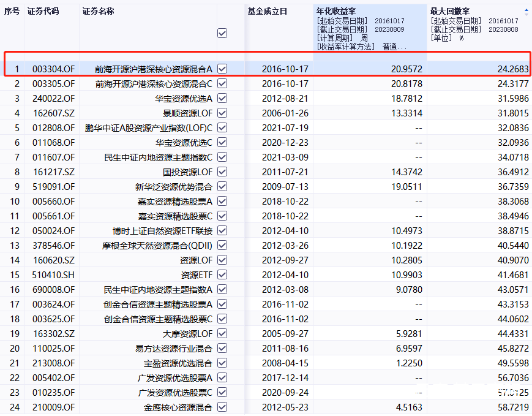Select security code 240022.OF
Viewport: 532px width, 416px height.
(x=54, y=99)
